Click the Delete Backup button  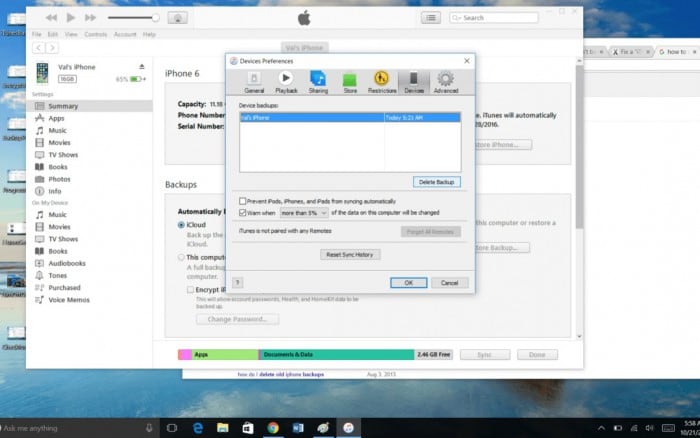pos(437,182)
